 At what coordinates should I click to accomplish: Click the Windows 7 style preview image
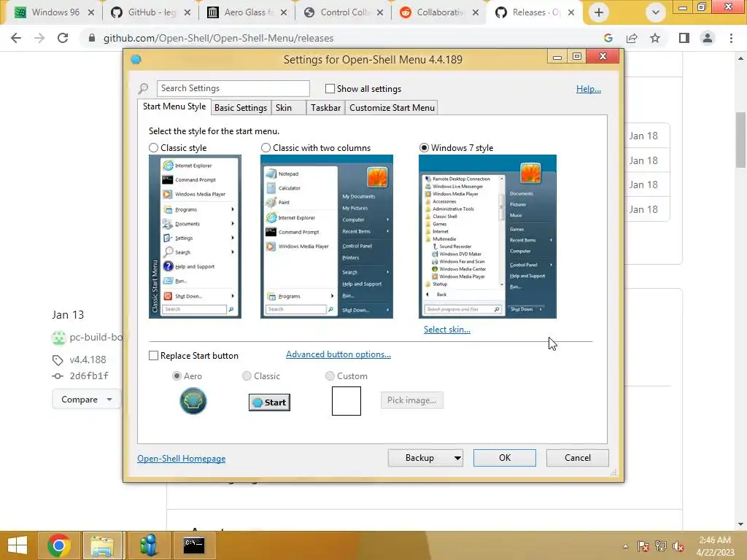pyautogui.click(x=487, y=237)
